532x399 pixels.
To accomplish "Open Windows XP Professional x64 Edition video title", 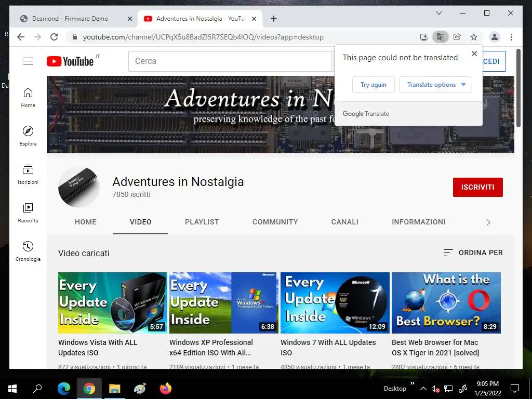I will coord(211,348).
